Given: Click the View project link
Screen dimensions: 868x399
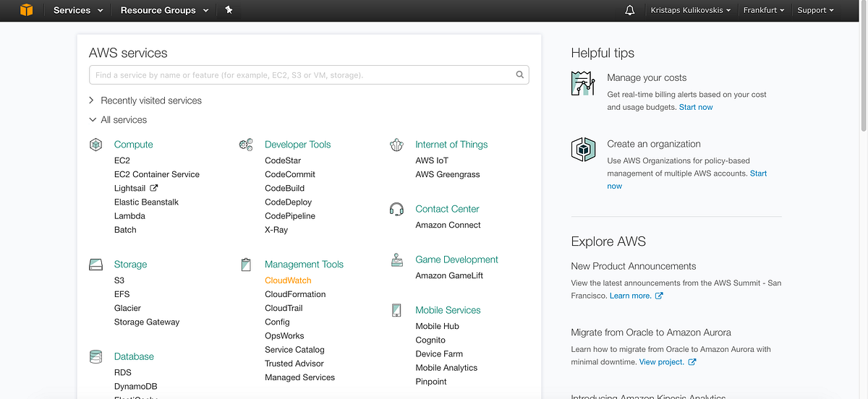Looking at the screenshot, I should [661, 362].
